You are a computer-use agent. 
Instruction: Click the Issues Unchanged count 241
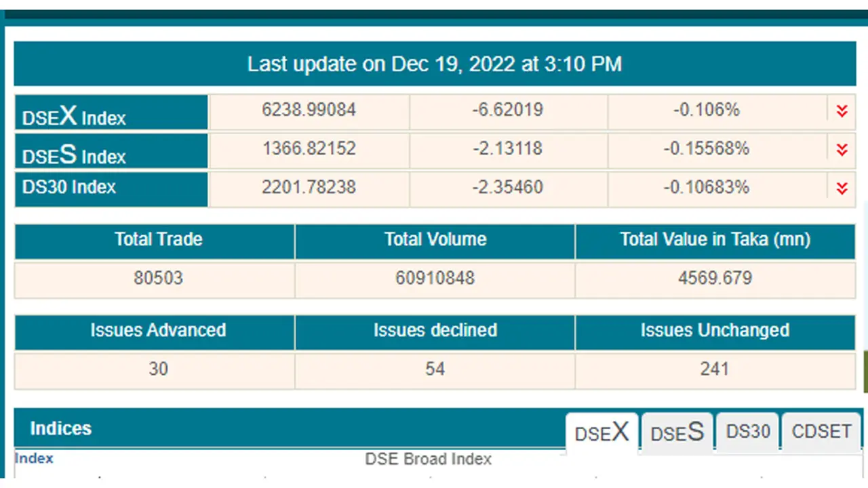(x=715, y=369)
